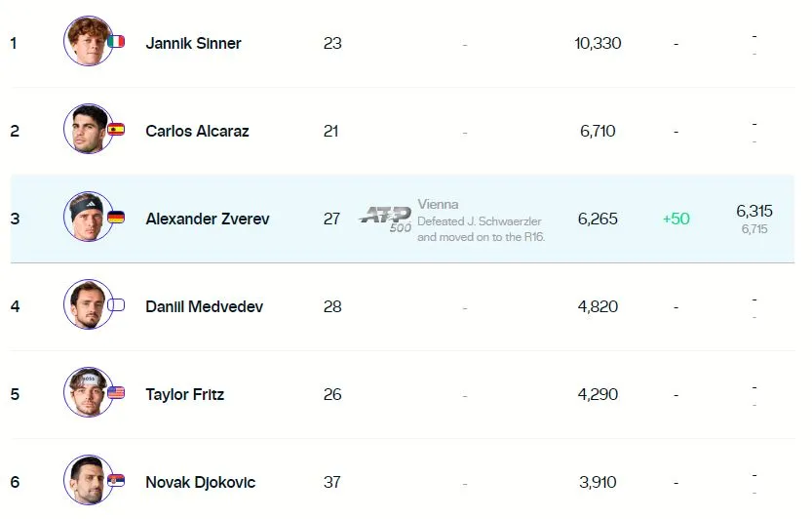Open the Jannik Sinner player link
The width and height of the screenshot is (812, 519).
coord(193,43)
